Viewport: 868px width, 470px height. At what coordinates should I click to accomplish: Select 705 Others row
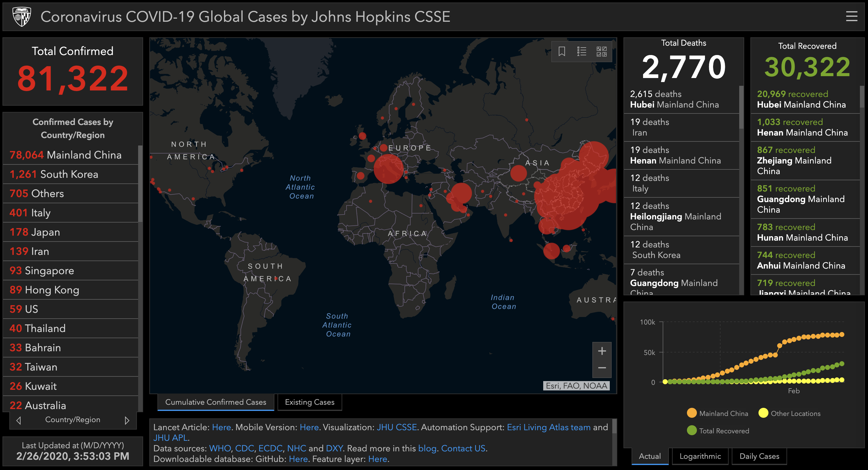pyautogui.click(x=70, y=193)
